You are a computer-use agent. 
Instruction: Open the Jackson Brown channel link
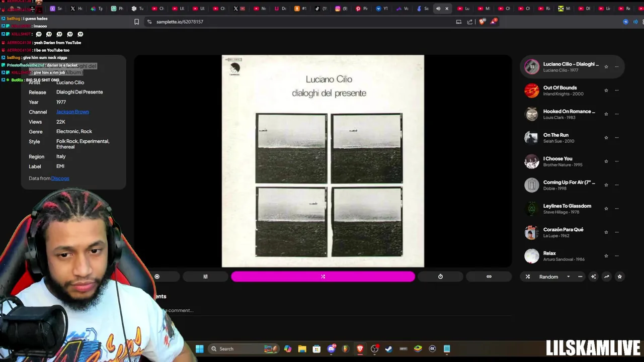72,112
